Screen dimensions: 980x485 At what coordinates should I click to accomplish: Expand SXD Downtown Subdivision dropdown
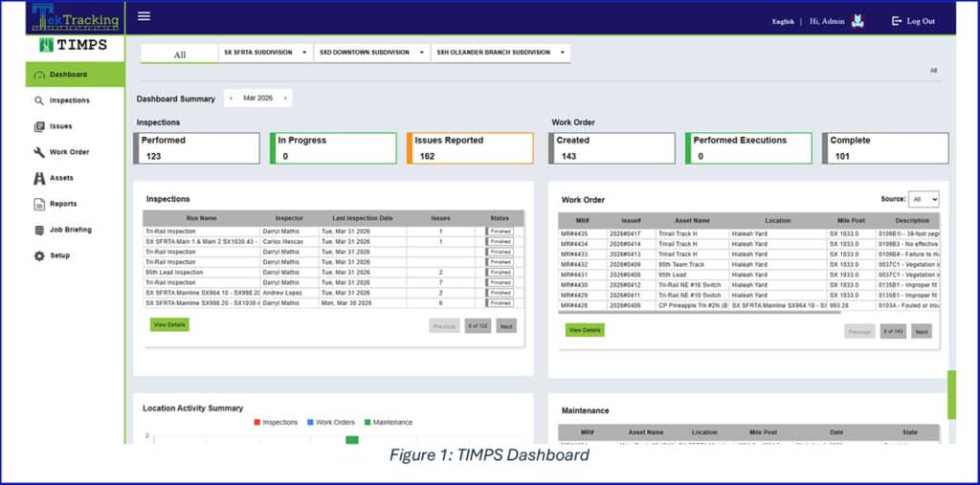click(x=372, y=53)
